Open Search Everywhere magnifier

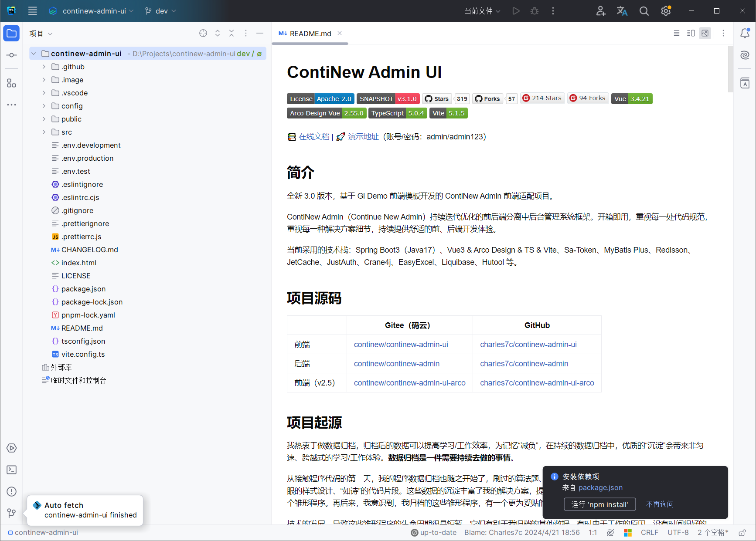click(644, 11)
